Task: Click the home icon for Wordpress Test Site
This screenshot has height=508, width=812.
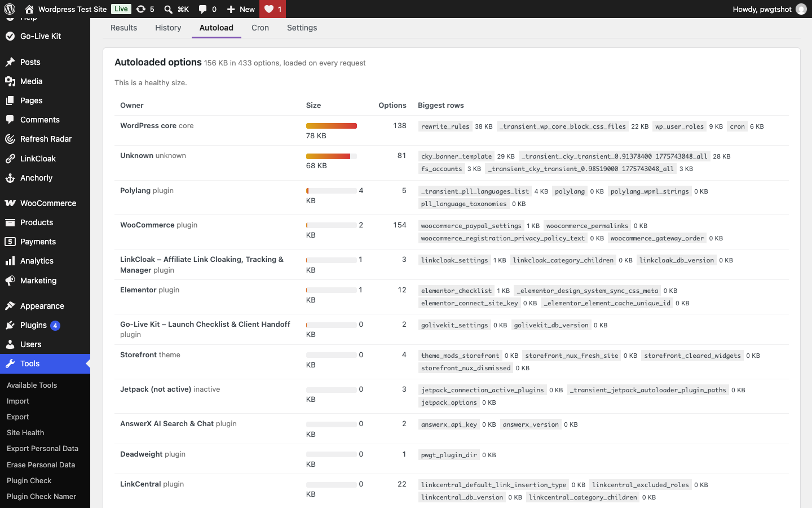Action: click(x=29, y=9)
